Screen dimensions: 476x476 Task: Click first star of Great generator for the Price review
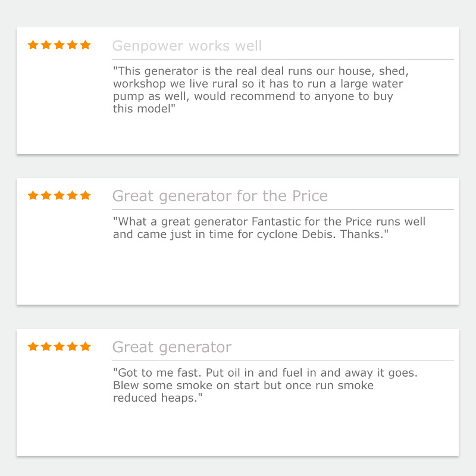click(33, 195)
